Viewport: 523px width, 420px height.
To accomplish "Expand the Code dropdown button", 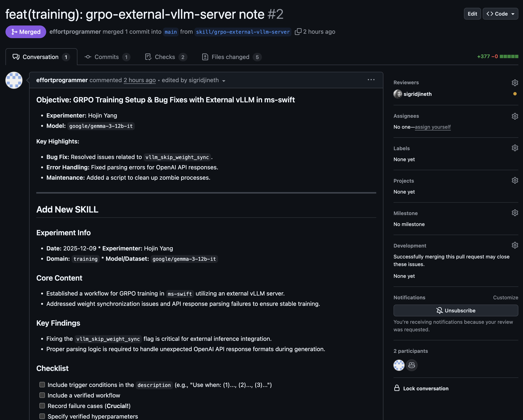I will [500, 14].
